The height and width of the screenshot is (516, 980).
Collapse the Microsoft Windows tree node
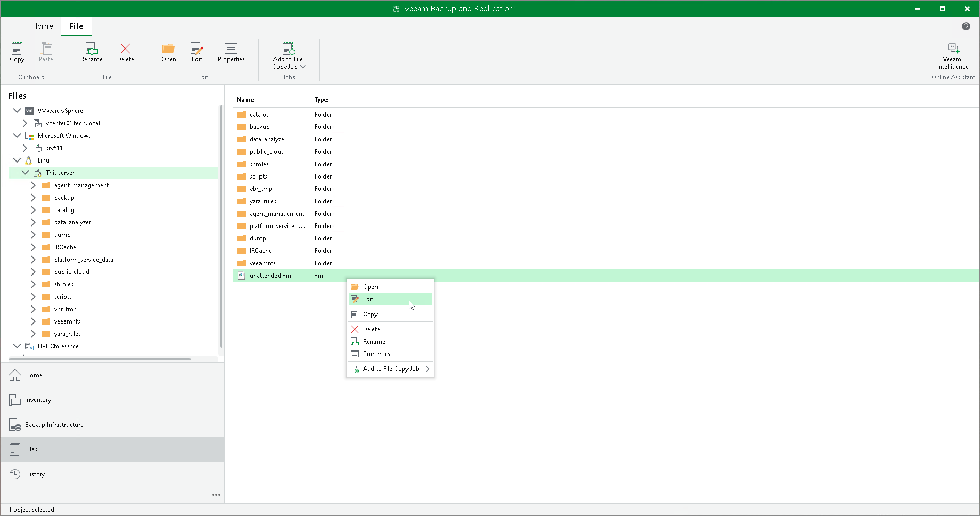(x=17, y=136)
